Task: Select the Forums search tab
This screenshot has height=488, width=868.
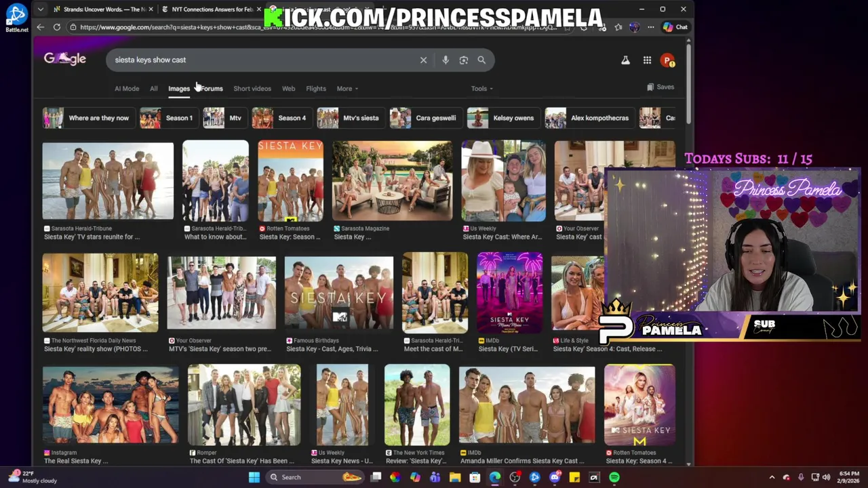Action: click(212, 89)
